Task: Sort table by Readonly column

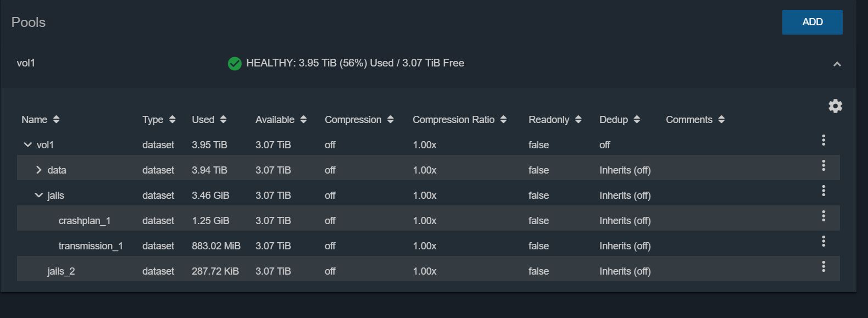Action: 555,120
